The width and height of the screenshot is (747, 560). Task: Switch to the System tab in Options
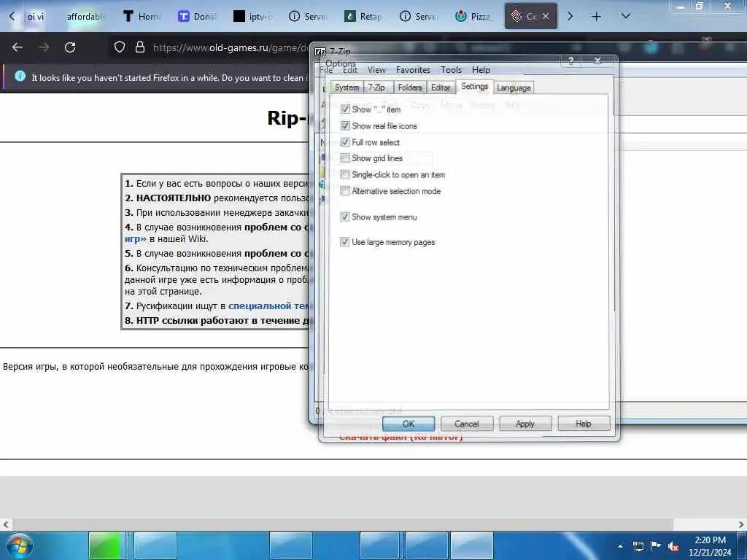pos(347,87)
